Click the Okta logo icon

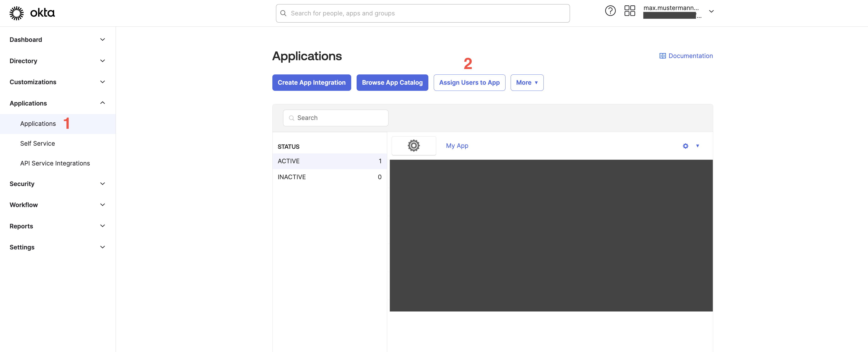coord(16,13)
